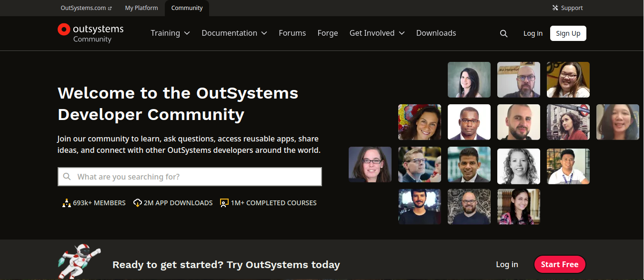This screenshot has height=280, width=644.
Task: Click the woman with dark hair photo, top row
Action: pos(469,80)
